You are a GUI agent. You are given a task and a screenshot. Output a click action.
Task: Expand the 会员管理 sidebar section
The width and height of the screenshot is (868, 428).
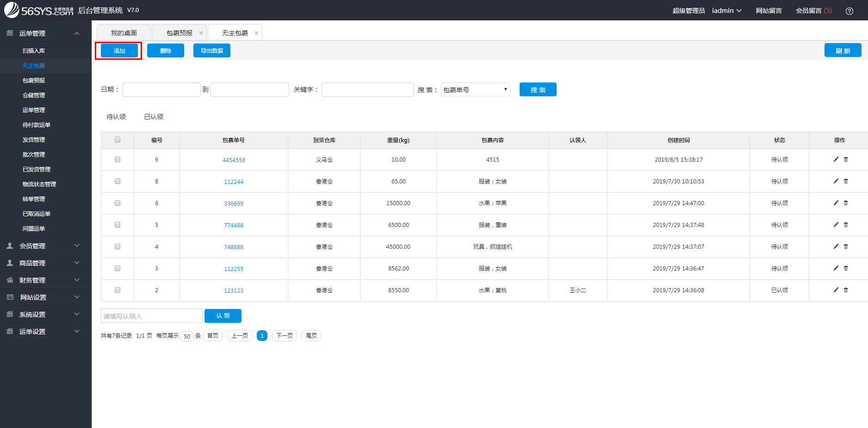point(45,246)
